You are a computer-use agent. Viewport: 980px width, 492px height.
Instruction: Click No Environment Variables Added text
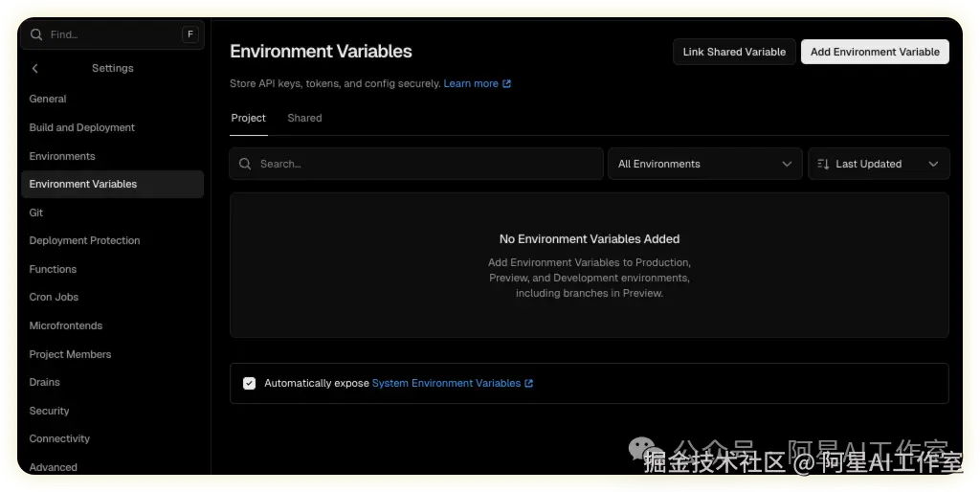tap(590, 238)
